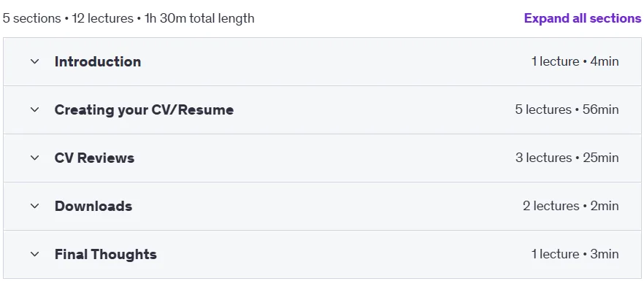644x281 pixels.
Task: Expand the Final Thoughts section chevron
Action: 35,254
